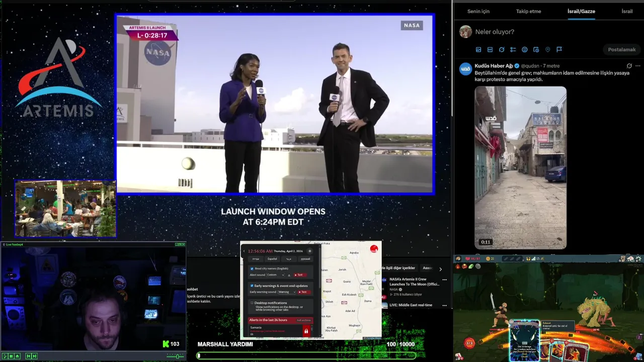
Task: Switch alert panel language to Español
Action: pyautogui.click(x=272, y=259)
